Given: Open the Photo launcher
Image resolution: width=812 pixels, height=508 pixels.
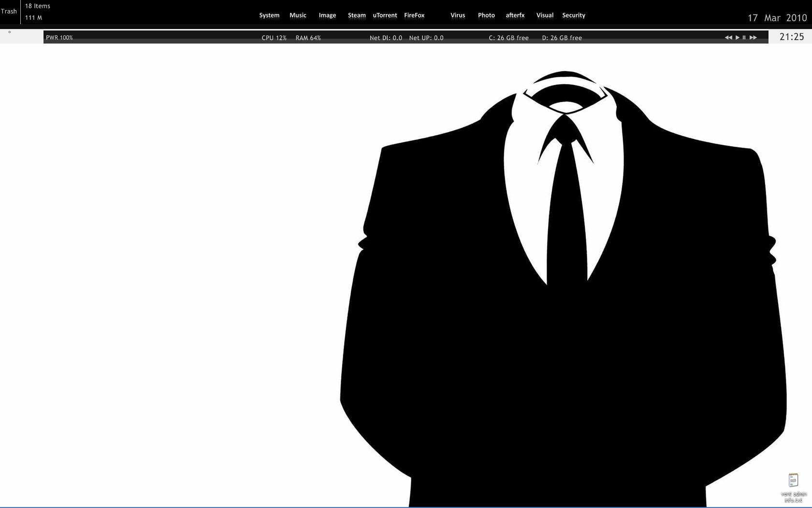Looking at the screenshot, I should [x=486, y=15].
